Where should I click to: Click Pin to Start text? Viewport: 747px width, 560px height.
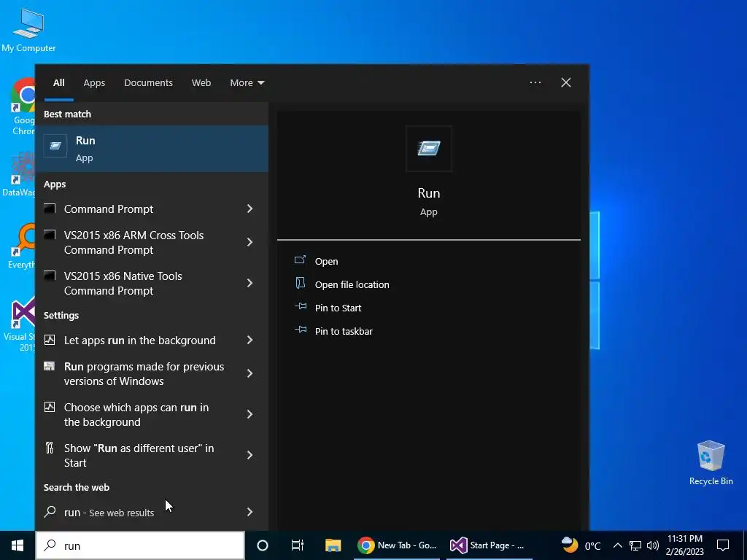[338, 308]
